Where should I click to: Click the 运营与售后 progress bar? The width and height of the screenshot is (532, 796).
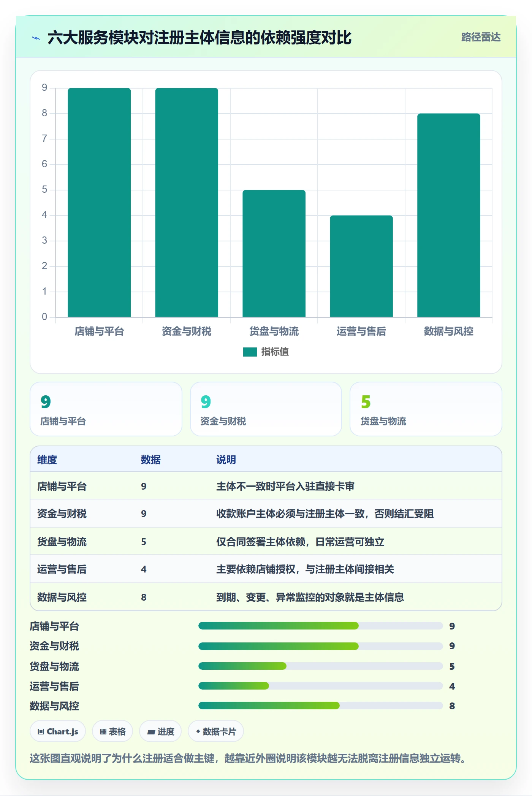point(321,686)
